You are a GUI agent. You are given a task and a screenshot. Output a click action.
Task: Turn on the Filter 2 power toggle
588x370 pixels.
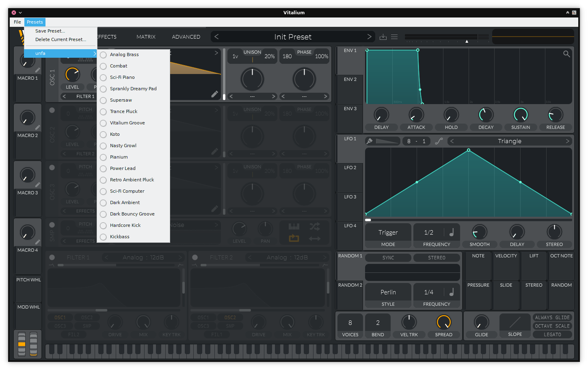pos(195,257)
